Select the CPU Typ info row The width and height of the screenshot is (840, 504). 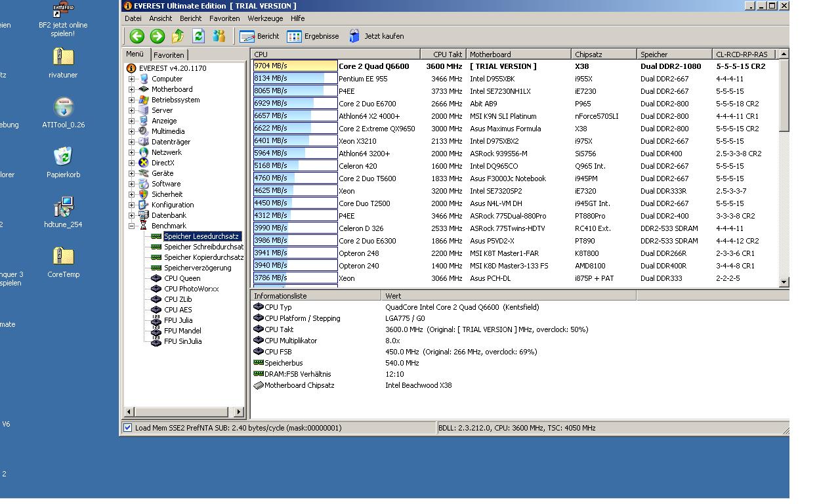[x=443, y=307]
